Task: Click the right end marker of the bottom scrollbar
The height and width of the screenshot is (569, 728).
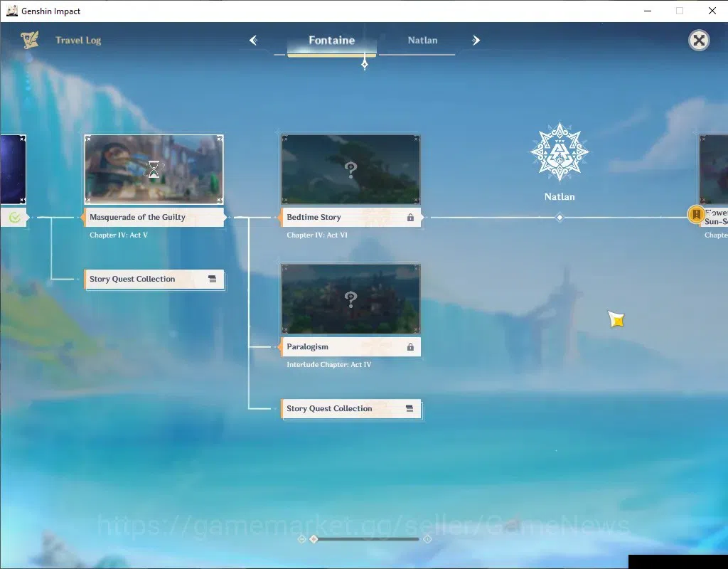Action: 427,539
